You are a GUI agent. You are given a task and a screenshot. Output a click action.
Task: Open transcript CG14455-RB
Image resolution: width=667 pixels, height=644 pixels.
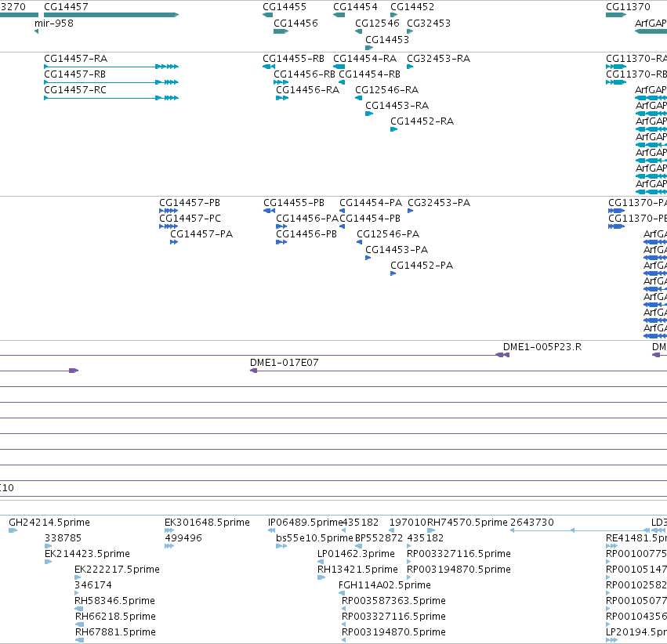[x=293, y=58]
